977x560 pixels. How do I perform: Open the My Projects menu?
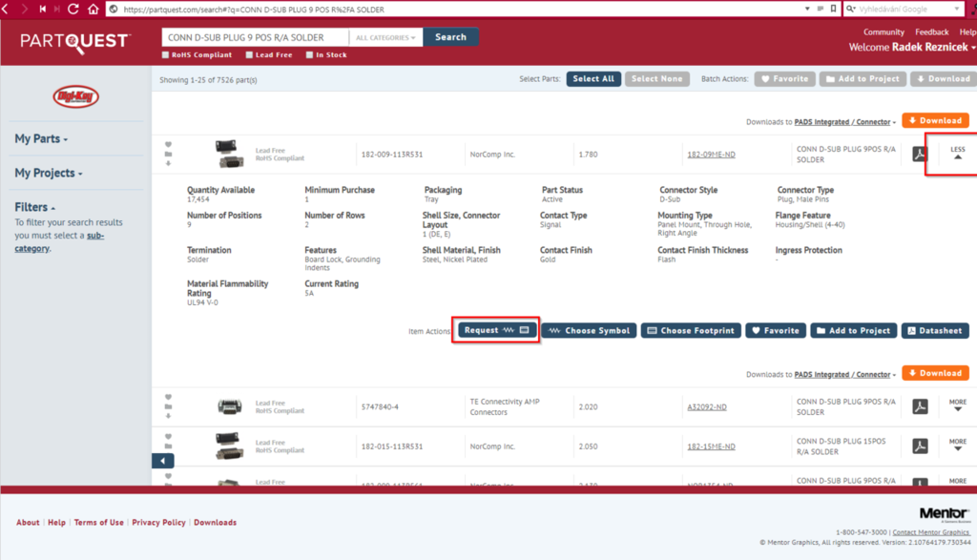[x=48, y=174]
